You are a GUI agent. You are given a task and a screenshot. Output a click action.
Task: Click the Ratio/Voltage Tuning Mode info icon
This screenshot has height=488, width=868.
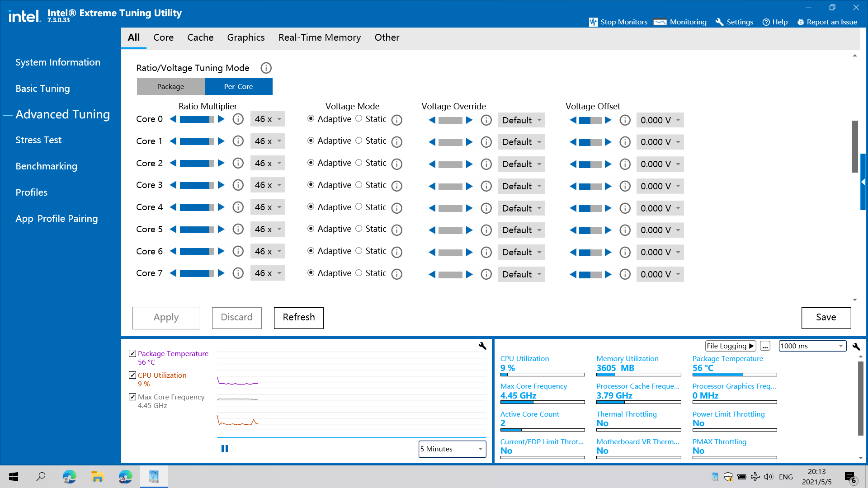(266, 68)
